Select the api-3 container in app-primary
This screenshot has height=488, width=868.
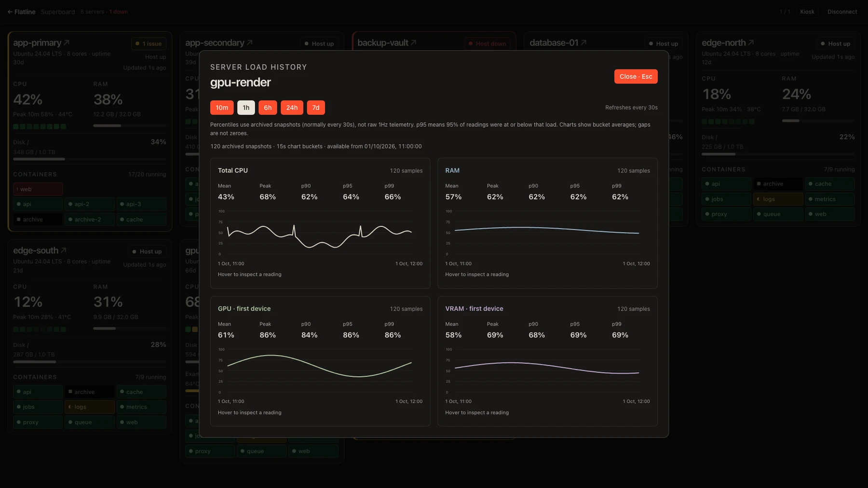pyautogui.click(x=141, y=204)
